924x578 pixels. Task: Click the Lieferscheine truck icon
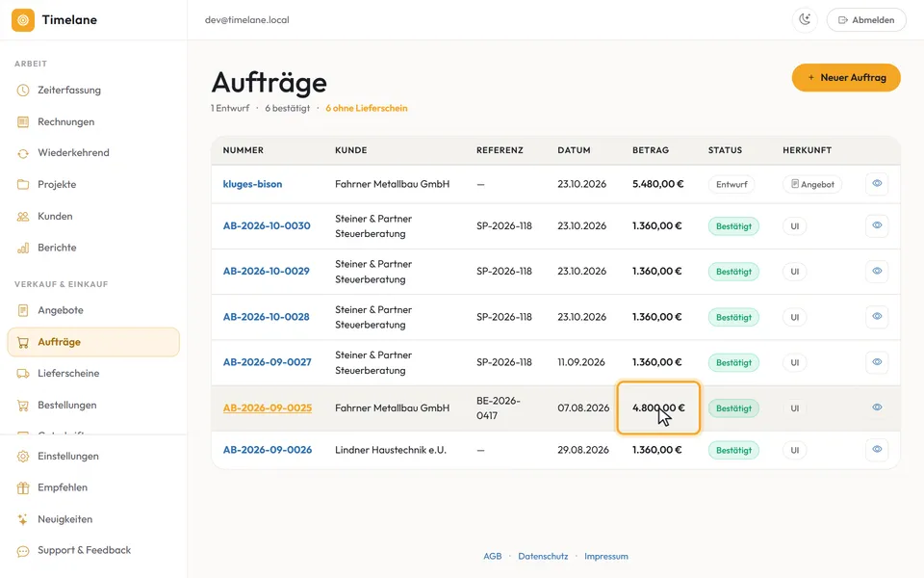pos(23,374)
